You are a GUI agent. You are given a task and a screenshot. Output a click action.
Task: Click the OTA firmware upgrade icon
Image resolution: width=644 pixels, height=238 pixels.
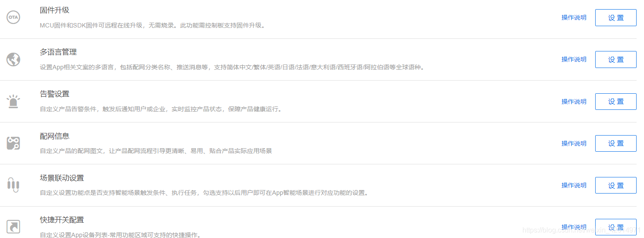coord(13,17)
